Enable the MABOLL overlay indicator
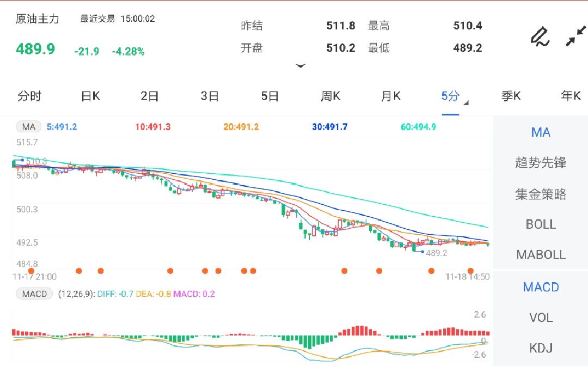The image size is (588, 366). pos(541,255)
